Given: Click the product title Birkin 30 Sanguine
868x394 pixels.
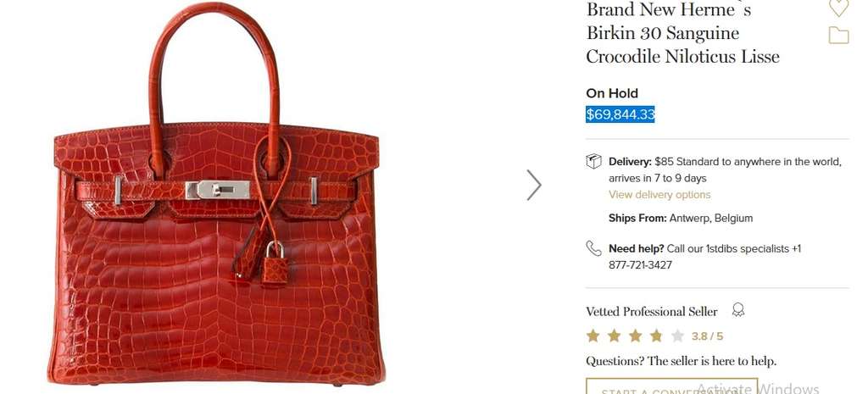Looking at the screenshot, I should pyautogui.click(x=663, y=33).
